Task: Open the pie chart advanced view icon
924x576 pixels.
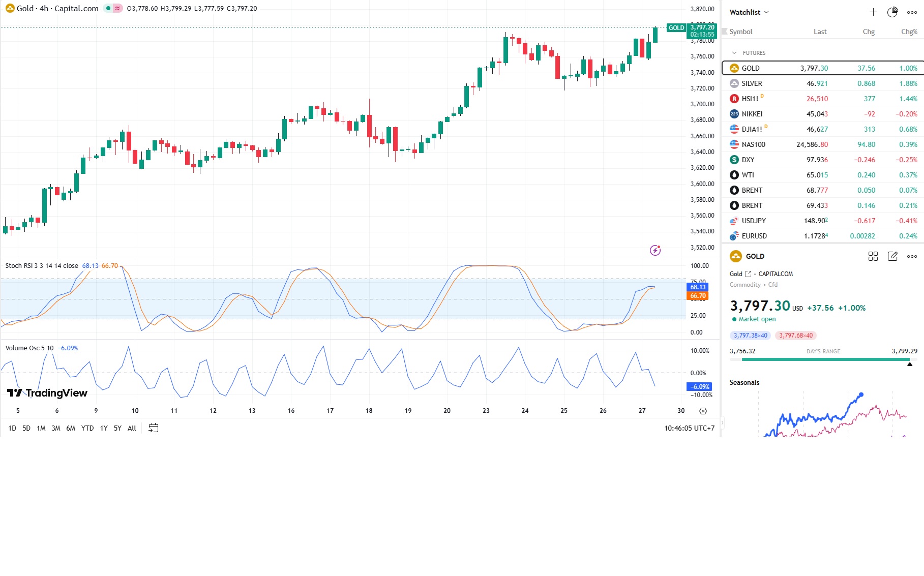Action: [x=892, y=12]
